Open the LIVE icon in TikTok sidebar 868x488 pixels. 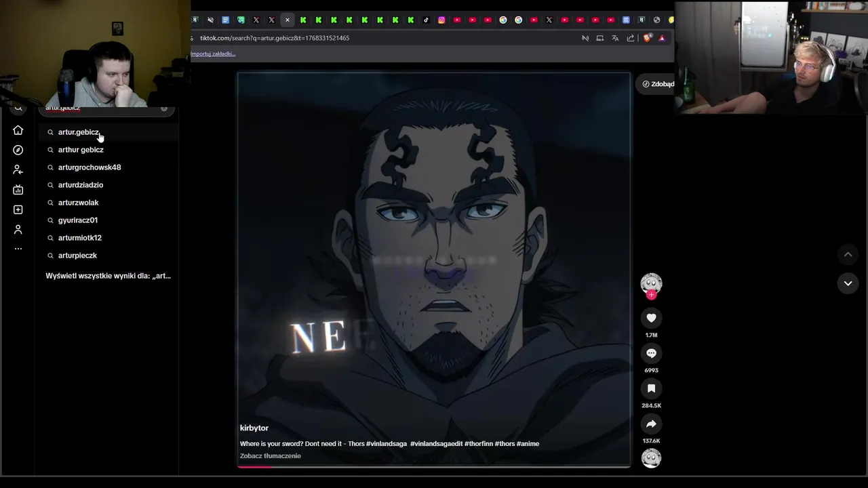pos(18,190)
